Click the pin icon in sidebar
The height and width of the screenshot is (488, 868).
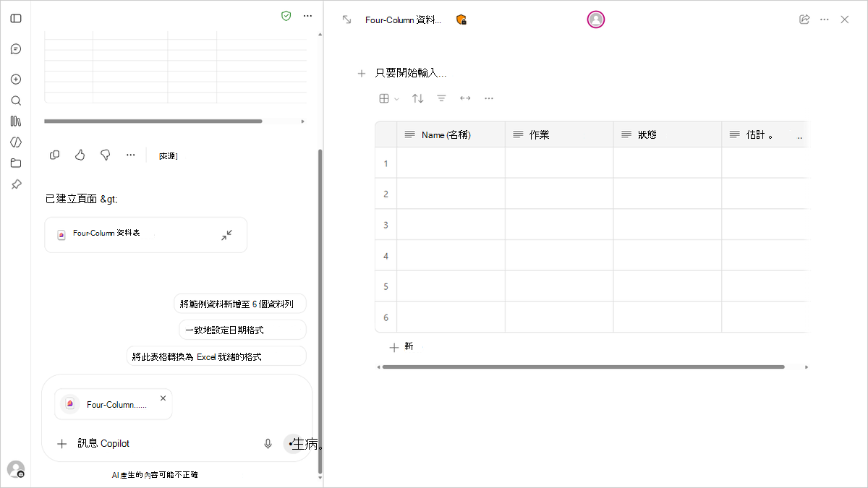pyautogui.click(x=16, y=184)
